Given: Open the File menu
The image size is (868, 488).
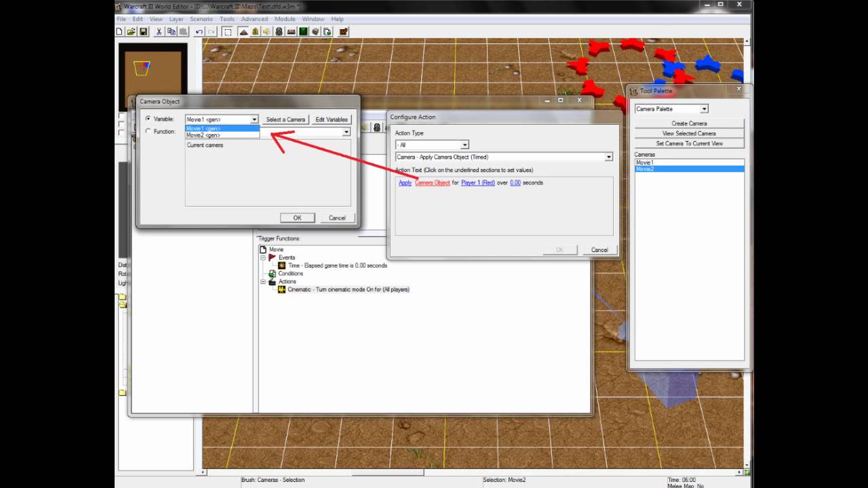Looking at the screenshot, I should point(121,19).
